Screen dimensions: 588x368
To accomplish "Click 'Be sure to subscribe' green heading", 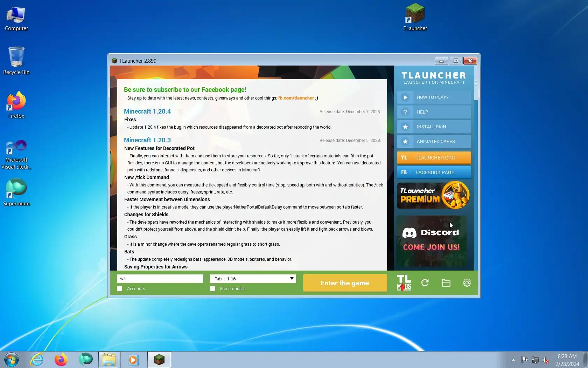I will (x=185, y=90).
